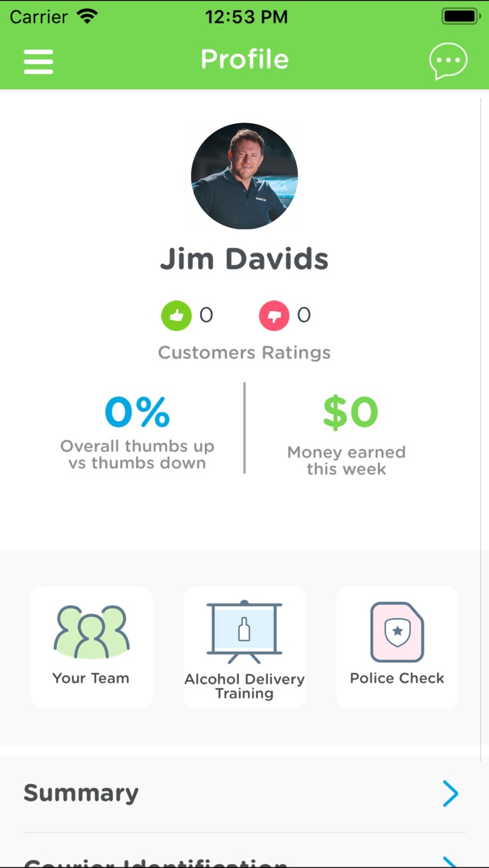Image resolution: width=489 pixels, height=868 pixels.
Task: Open the Your Team people icon
Action: [x=91, y=632]
